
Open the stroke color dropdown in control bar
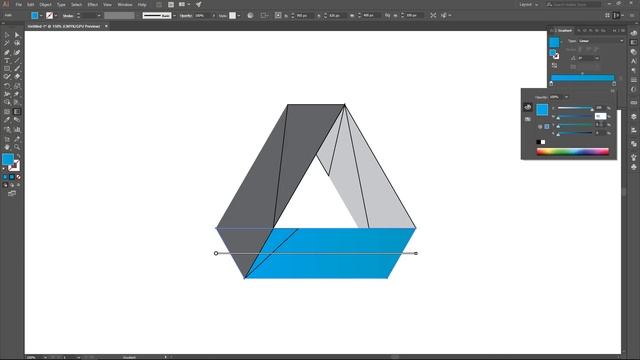[56, 16]
